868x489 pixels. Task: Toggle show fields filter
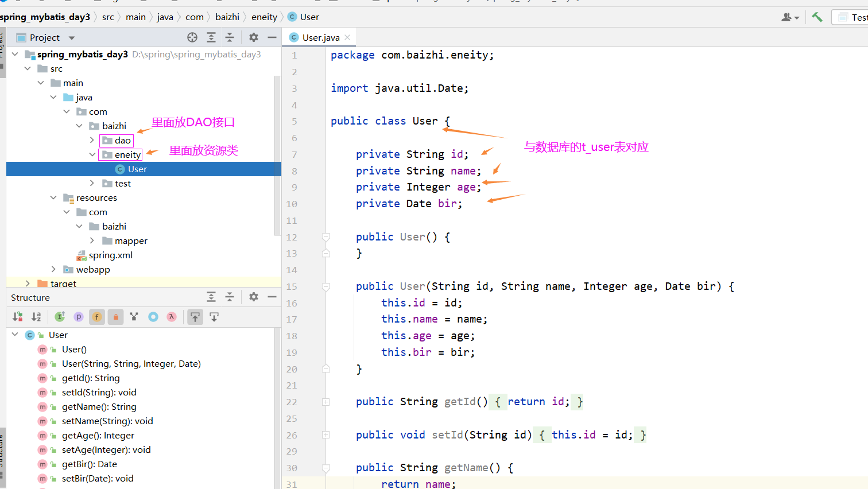97,317
